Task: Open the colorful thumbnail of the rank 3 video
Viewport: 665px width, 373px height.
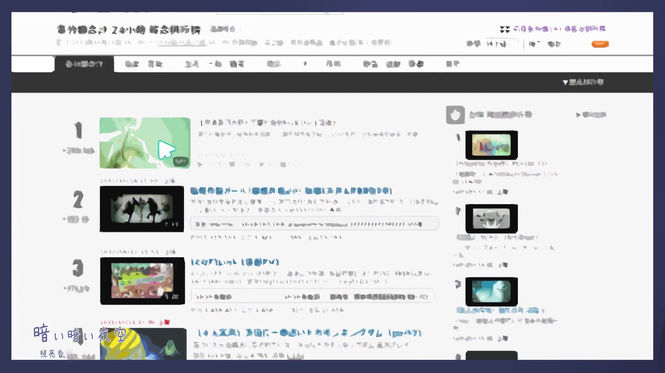Action: click(142, 281)
